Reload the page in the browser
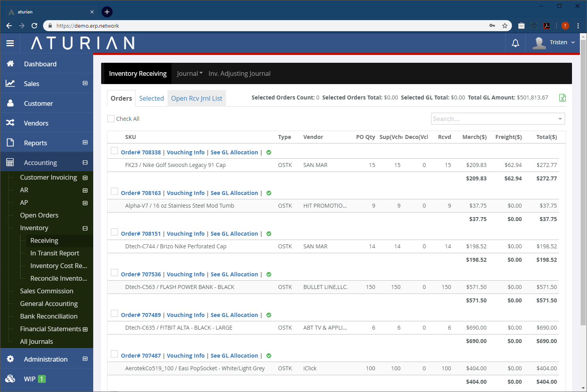The image size is (587, 392). [34, 26]
